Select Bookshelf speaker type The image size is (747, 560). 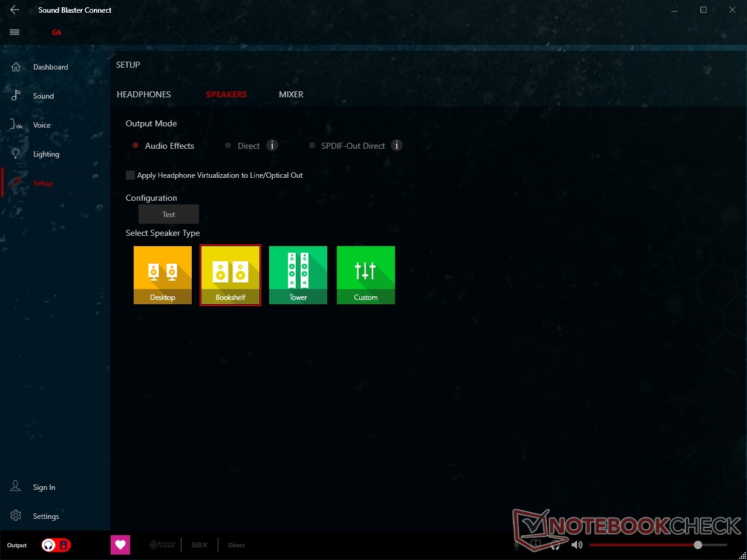point(230,275)
